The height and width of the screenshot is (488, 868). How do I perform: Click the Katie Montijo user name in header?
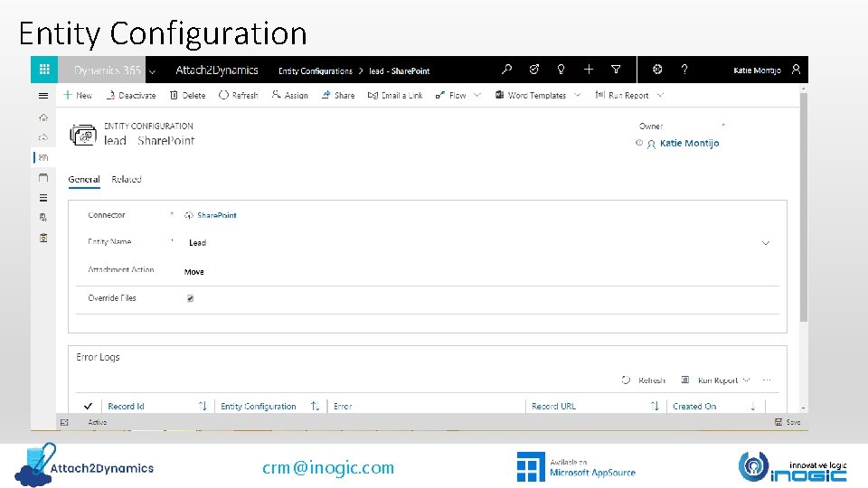click(757, 70)
